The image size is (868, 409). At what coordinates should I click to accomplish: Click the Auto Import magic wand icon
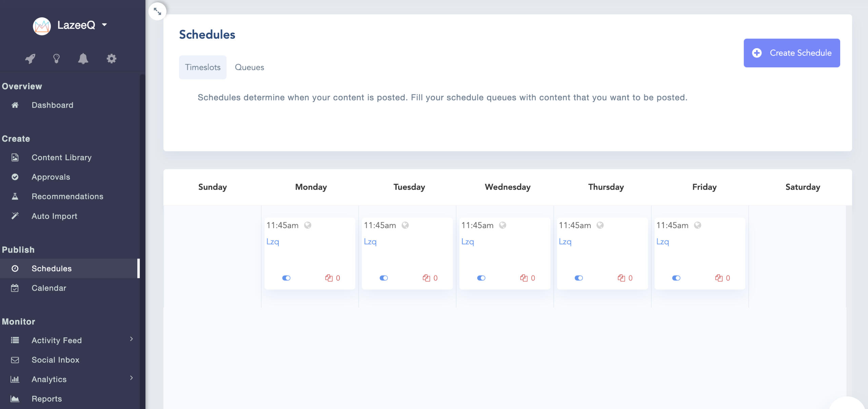(15, 216)
